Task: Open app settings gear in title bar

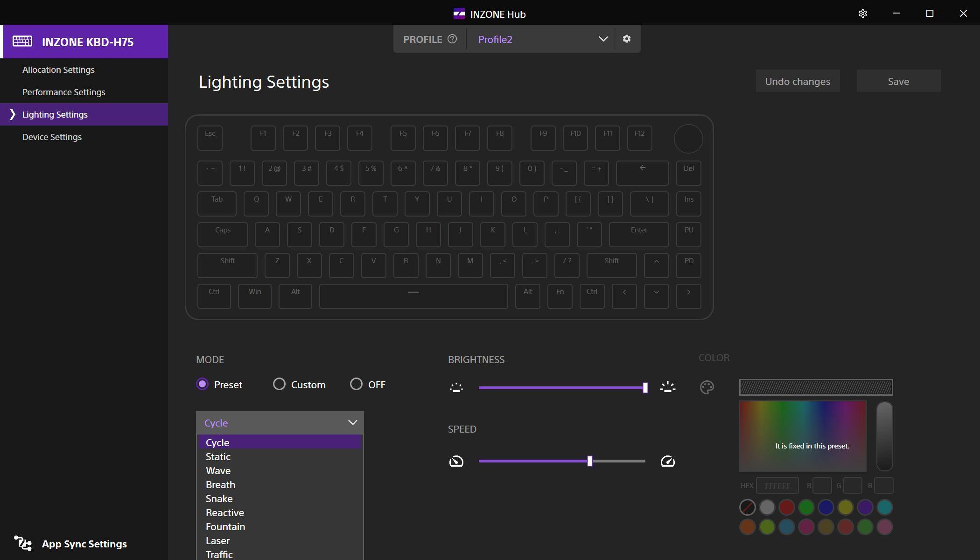Action: tap(862, 14)
